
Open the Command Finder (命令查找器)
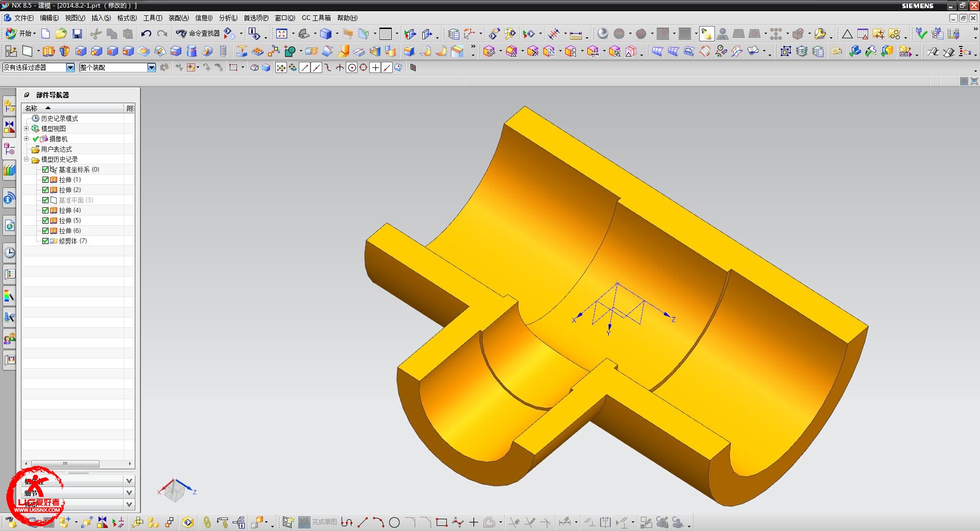pyautogui.click(x=198, y=34)
